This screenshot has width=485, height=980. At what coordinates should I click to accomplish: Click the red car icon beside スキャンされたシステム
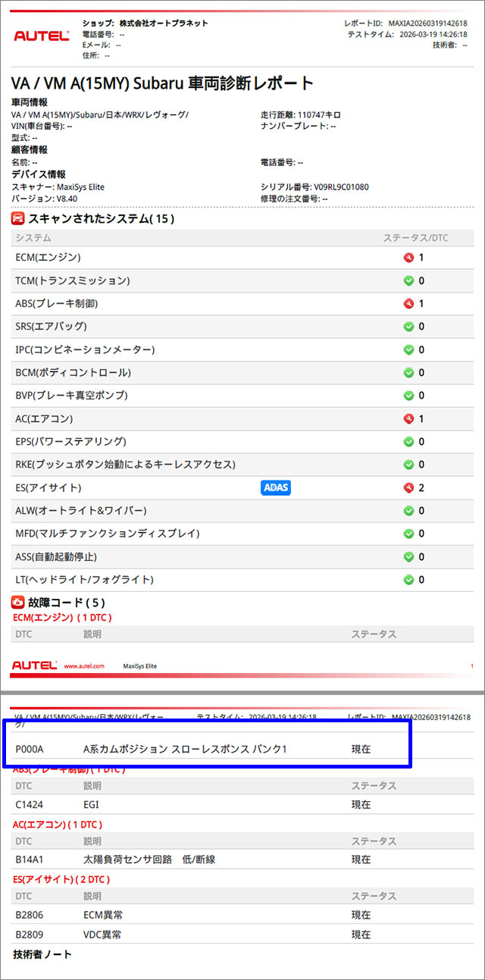[18, 219]
